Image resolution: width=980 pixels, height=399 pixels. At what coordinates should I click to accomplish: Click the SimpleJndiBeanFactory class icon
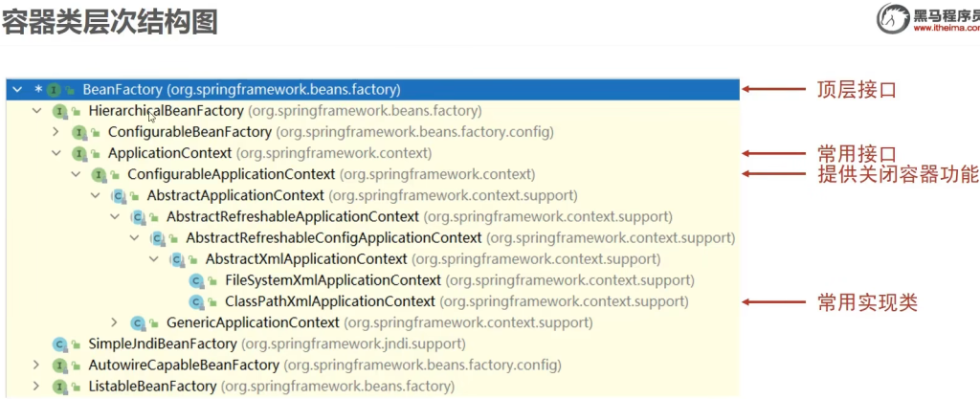click(x=60, y=344)
